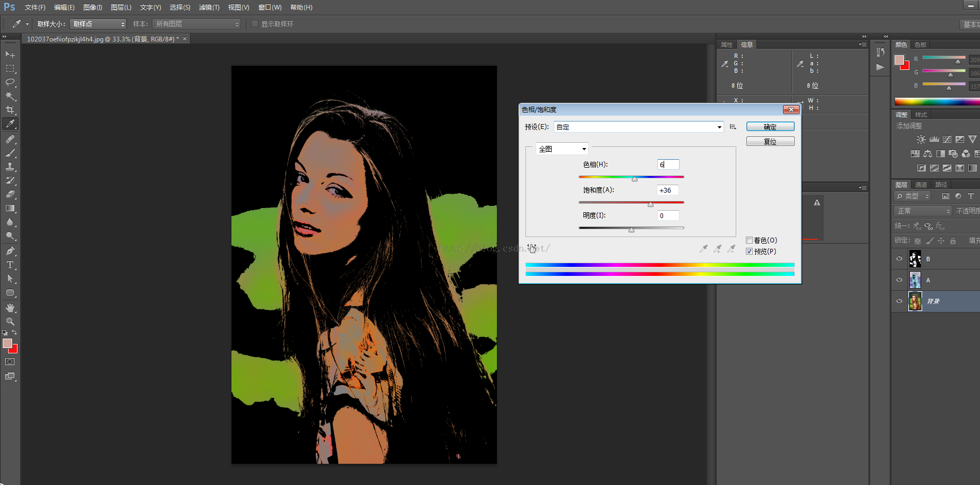The image size is (980, 485).
Task: Uncheck the Preview checkbox
Action: point(749,252)
